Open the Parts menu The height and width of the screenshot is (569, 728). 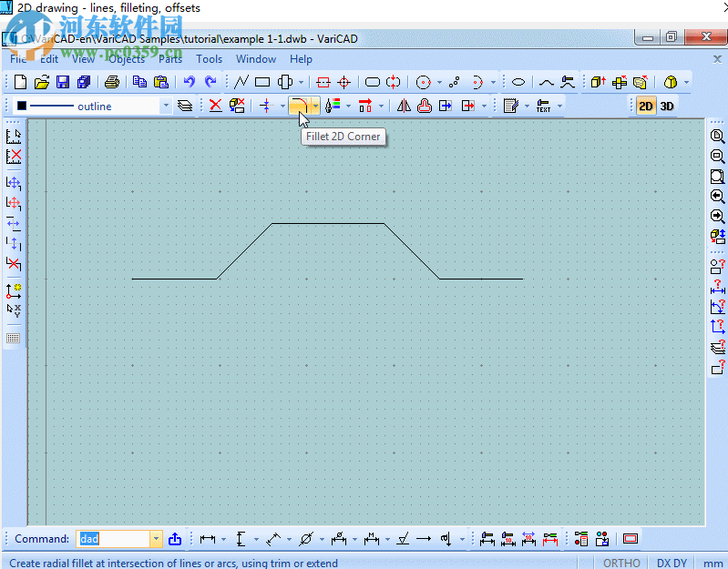point(170,59)
